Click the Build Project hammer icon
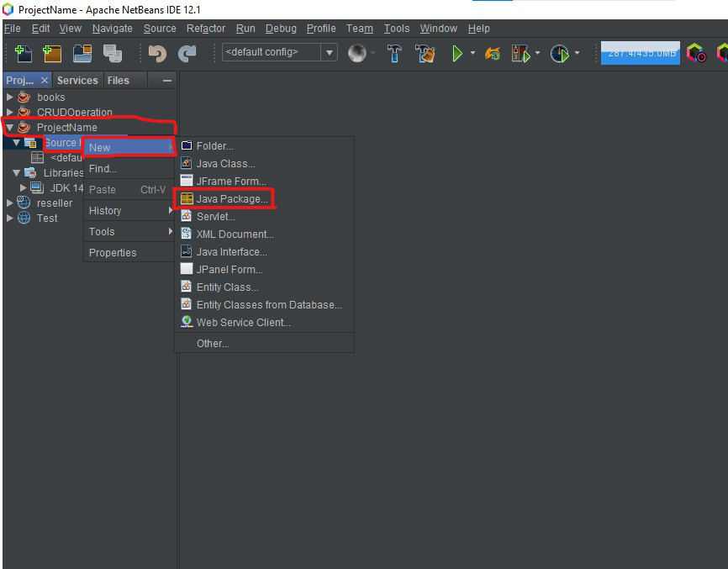This screenshot has height=569, width=728. pos(394,54)
